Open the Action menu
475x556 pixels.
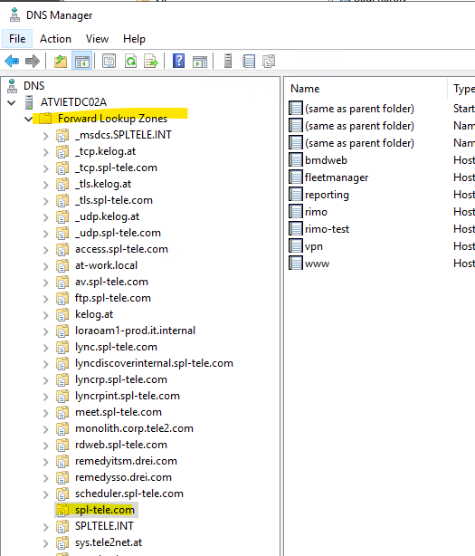tap(56, 39)
